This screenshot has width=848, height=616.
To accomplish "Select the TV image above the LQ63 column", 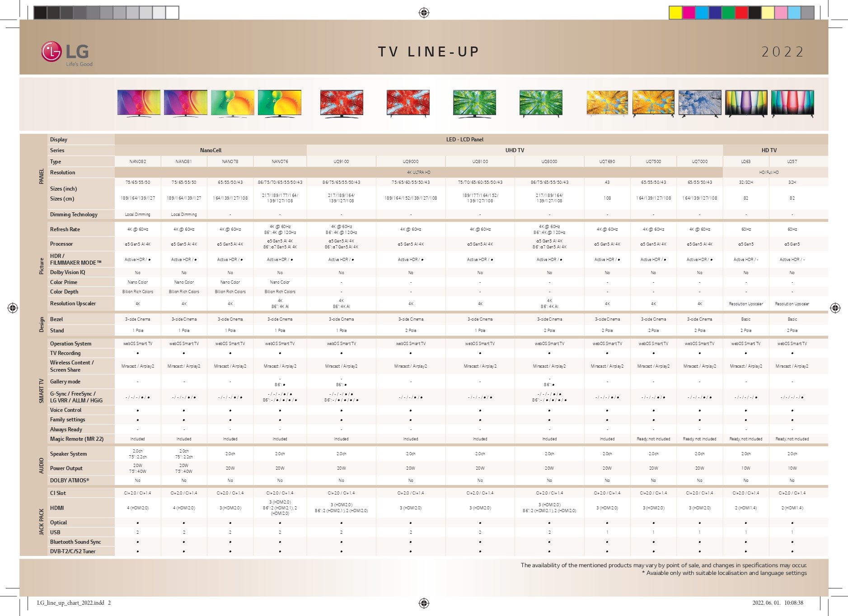I will [x=746, y=103].
